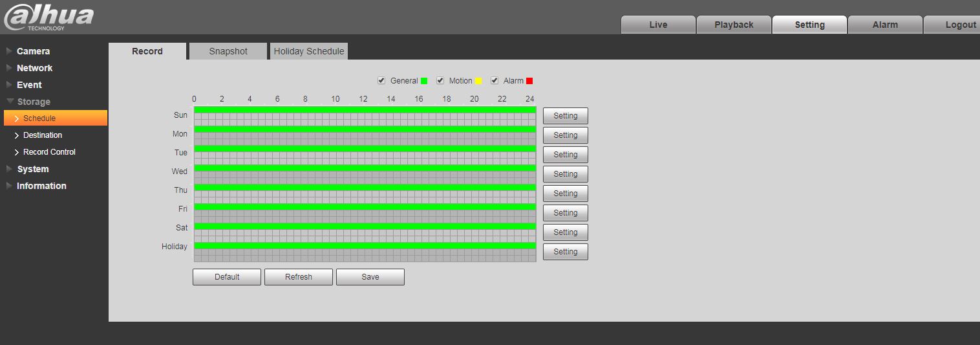Open the Camera settings category
This screenshot has width=980, height=345.
[x=33, y=51]
